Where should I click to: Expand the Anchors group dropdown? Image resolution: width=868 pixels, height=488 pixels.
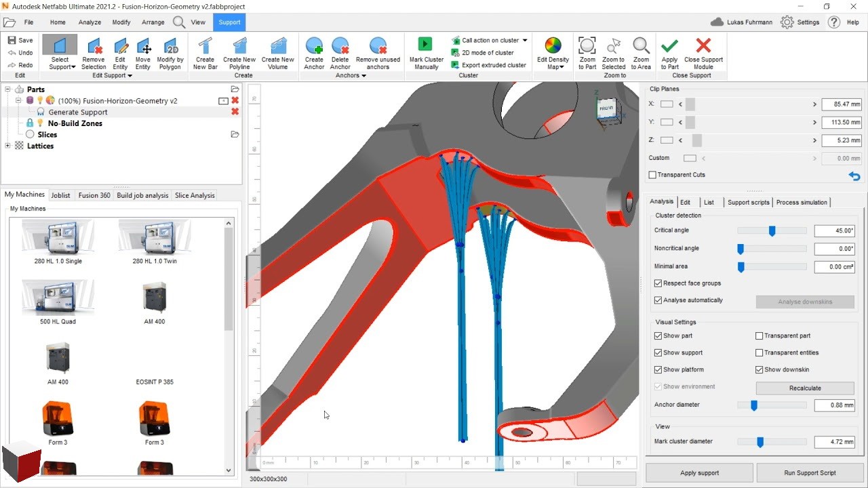coord(363,76)
